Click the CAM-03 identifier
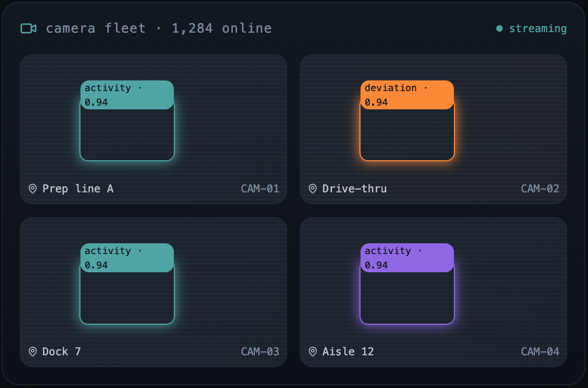 pos(260,352)
